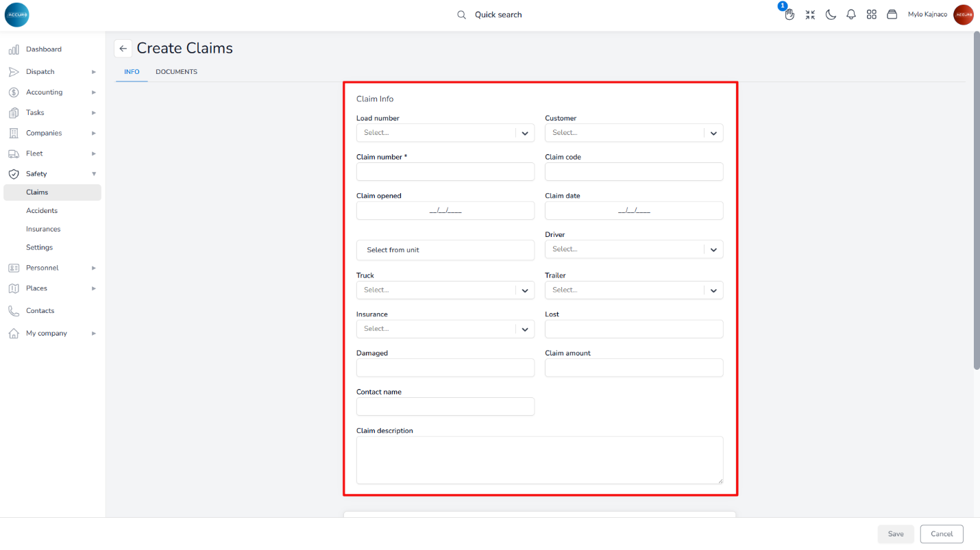This screenshot has height=550, width=980.
Task: Click the Quick search magnifier icon
Action: 462,14
